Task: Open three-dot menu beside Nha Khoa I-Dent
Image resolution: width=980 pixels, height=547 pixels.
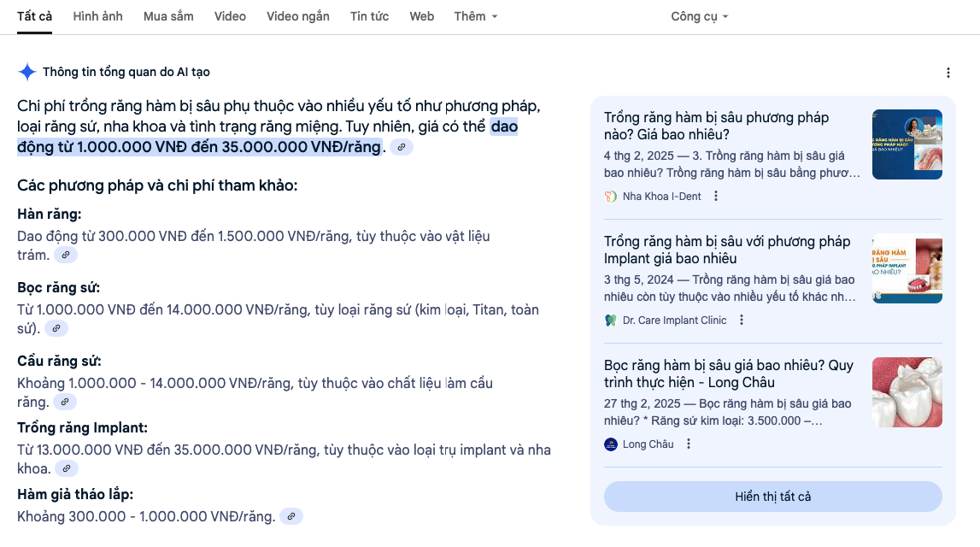Action: (716, 197)
